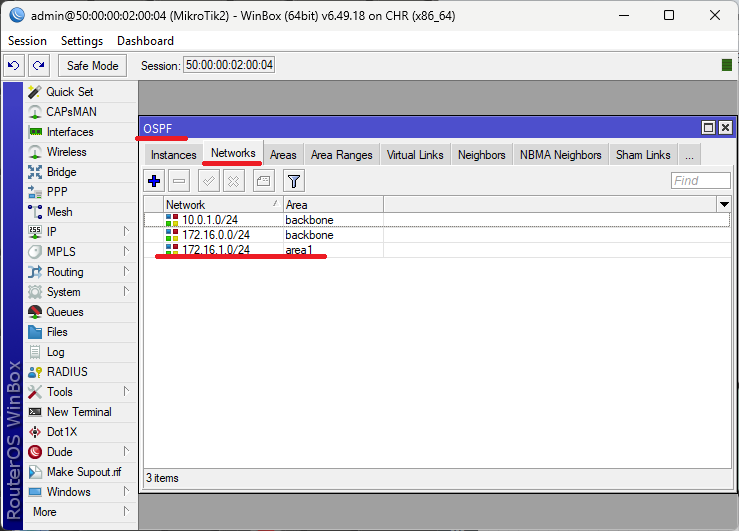The width and height of the screenshot is (739, 531).
Task: Switch to the Neighbors tab
Action: [x=481, y=155]
